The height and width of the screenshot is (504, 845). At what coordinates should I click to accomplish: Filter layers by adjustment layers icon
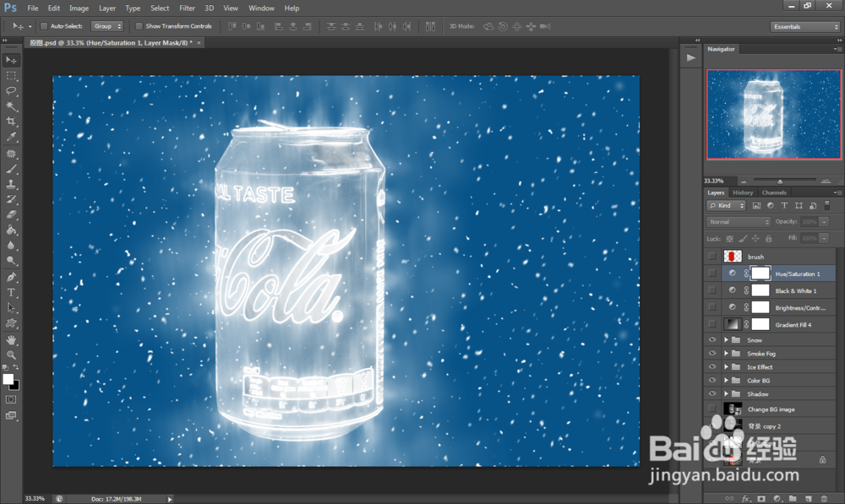point(770,206)
